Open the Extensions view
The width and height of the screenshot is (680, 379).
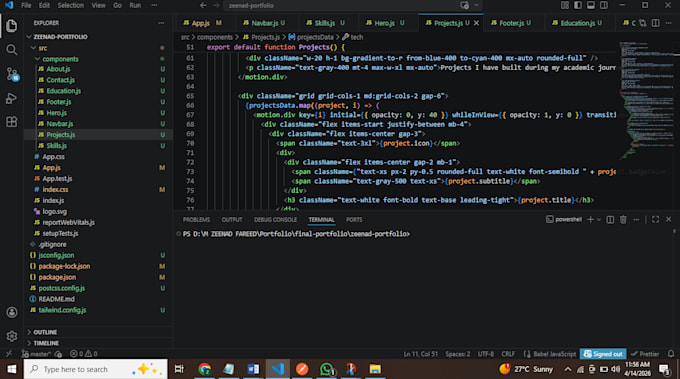click(12, 122)
